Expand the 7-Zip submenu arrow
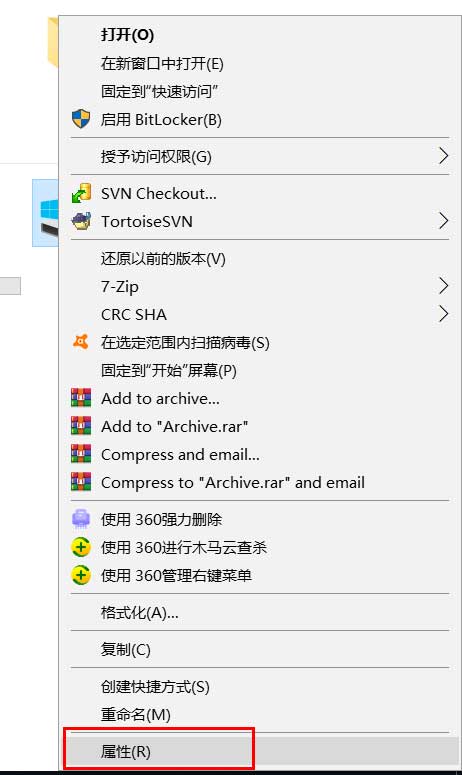 click(x=443, y=286)
